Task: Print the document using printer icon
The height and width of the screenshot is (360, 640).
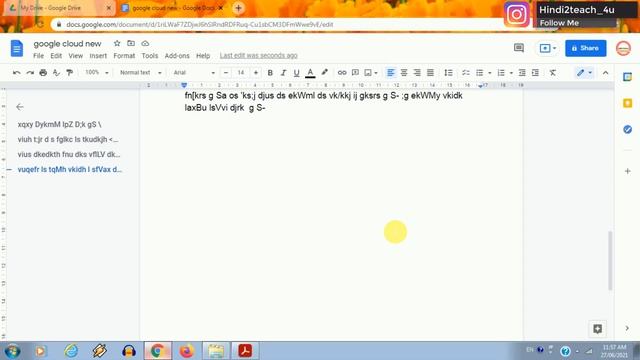Action: 43,73
